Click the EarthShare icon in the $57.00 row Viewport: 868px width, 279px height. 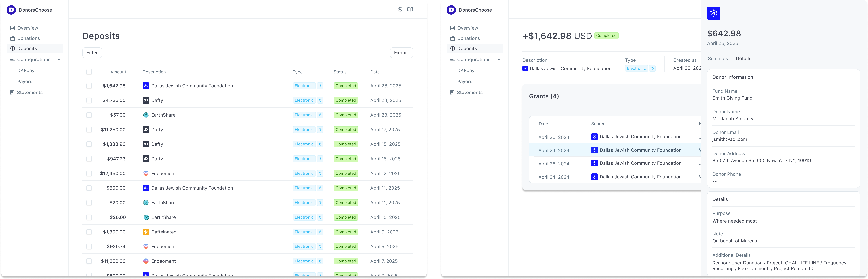point(146,115)
